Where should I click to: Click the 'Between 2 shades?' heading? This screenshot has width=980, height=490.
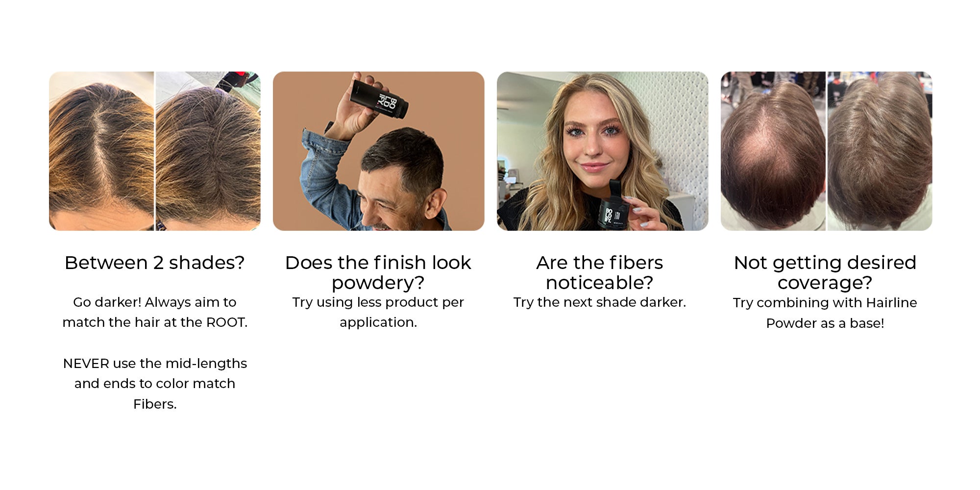point(155,263)
